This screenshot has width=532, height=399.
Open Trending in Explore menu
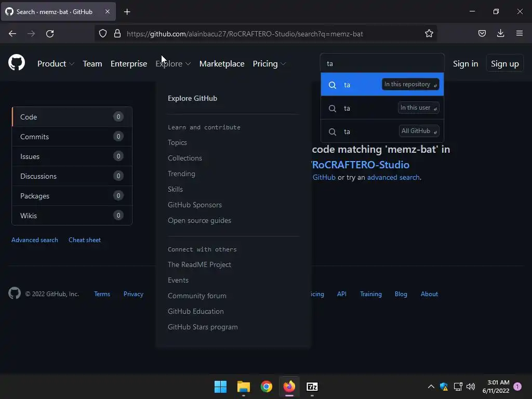[181, 174]
